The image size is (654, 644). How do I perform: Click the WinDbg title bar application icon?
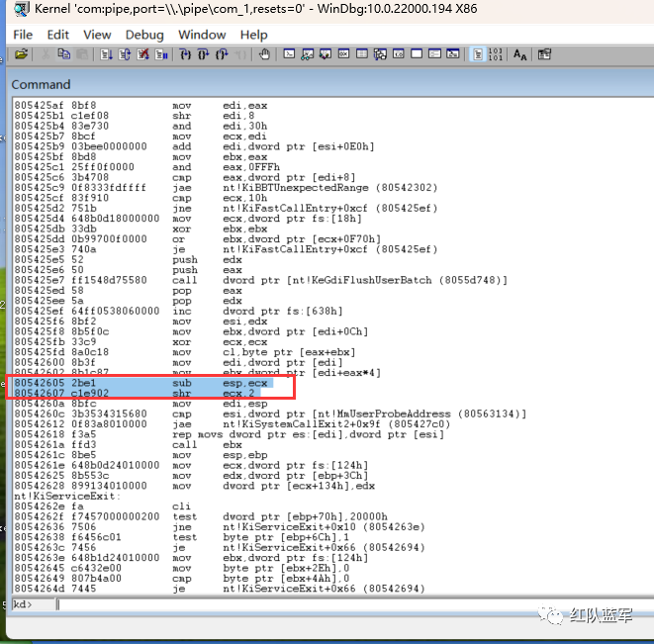point(21,9)
